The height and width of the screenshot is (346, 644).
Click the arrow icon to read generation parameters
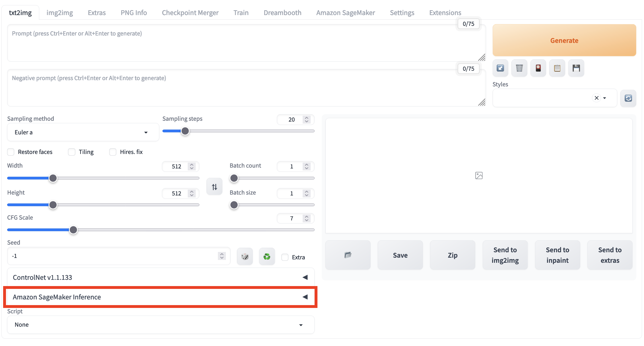[500, 68]
